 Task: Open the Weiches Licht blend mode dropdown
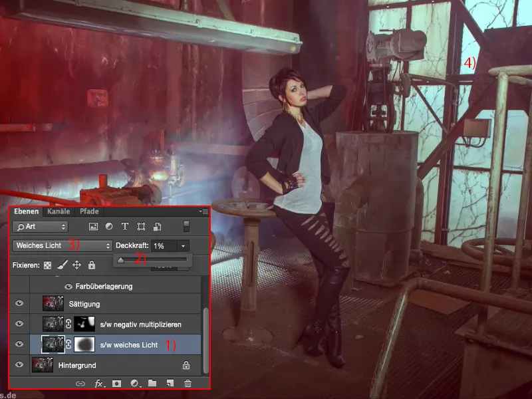[x=63, y=245]
